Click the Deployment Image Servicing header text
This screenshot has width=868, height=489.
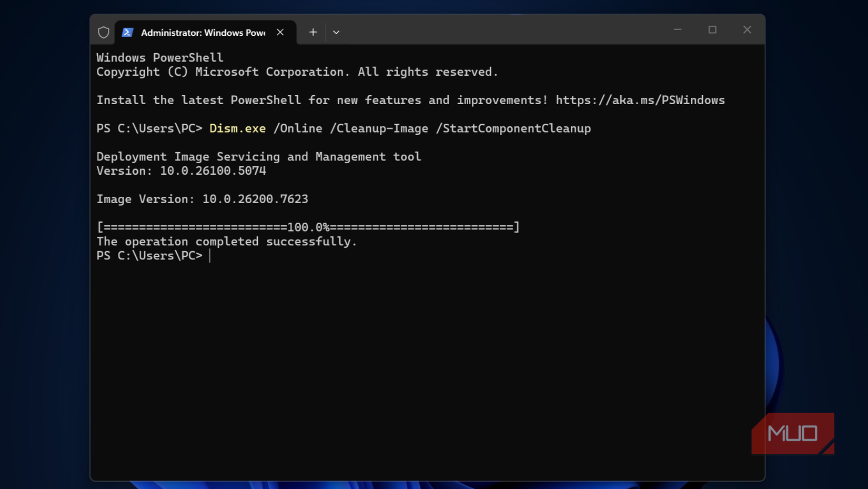(x=258, y=157)
